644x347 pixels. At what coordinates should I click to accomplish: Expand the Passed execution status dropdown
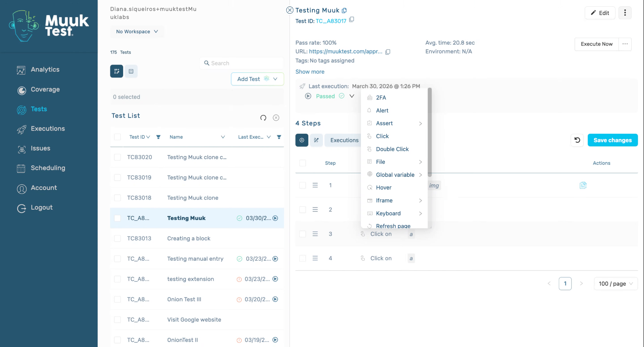tap(352, 96)
